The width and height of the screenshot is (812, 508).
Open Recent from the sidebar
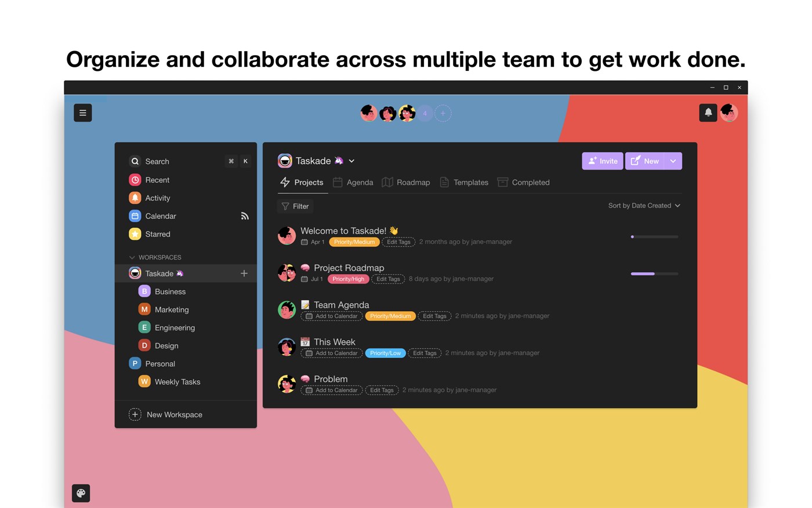[x=157, y=180]
